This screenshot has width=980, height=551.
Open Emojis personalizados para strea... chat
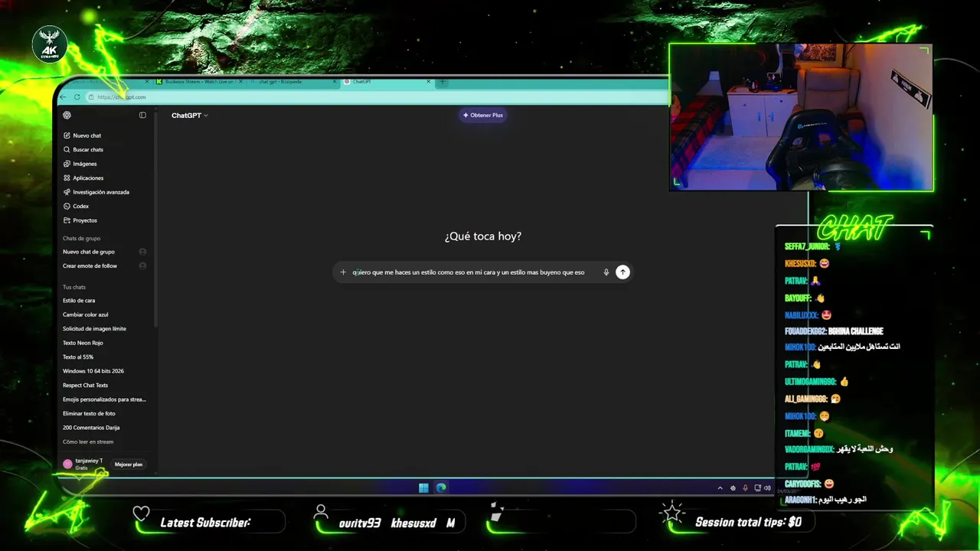click(104, 399)
